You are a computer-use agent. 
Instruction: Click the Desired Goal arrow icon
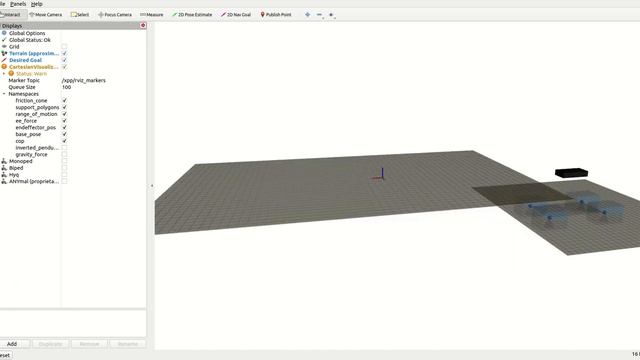pos(4,60)
